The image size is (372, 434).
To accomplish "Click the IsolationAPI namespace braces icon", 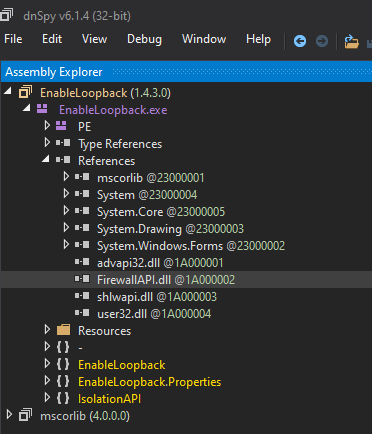I will tap(63, 398).
